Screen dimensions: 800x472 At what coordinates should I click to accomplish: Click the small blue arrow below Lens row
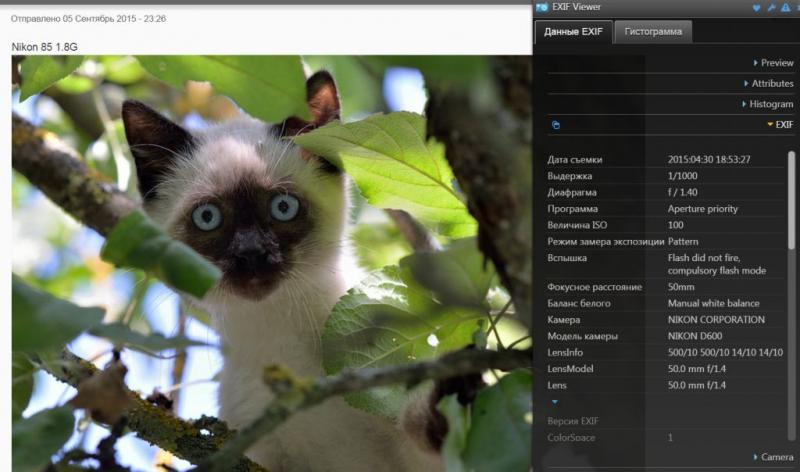(x=555, y=402)
